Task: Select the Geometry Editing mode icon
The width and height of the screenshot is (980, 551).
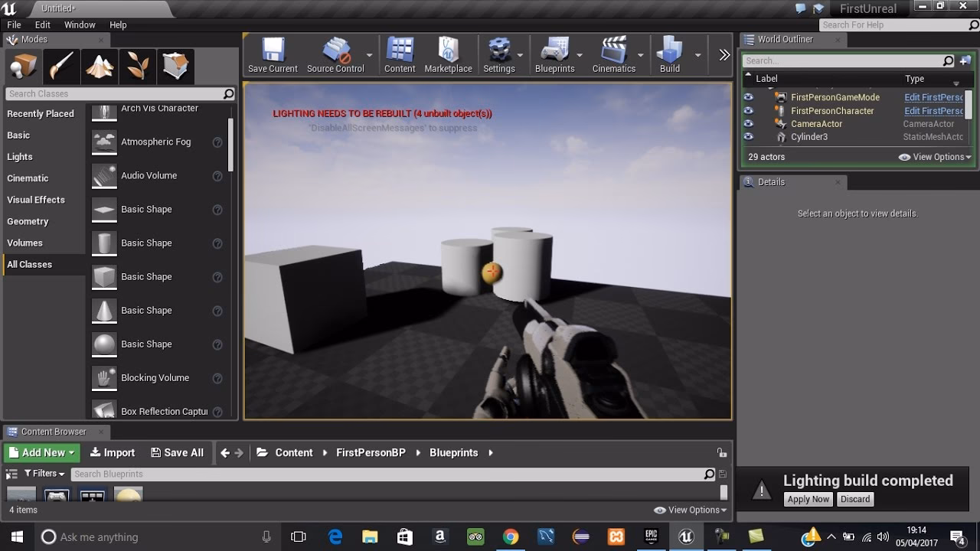Action: pos(175,67)
